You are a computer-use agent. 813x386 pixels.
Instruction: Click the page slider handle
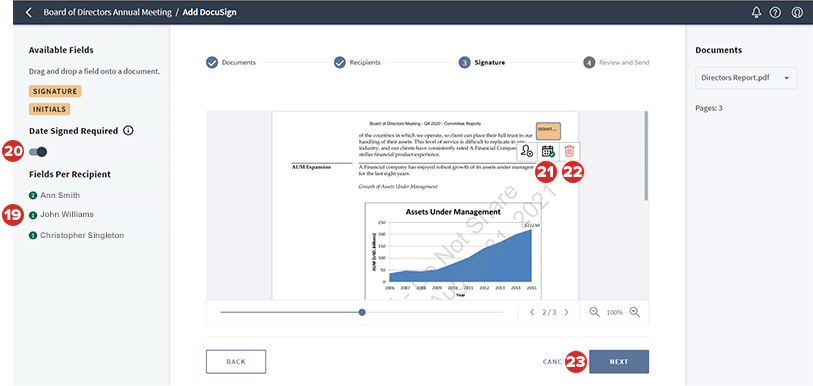point(362,312)
